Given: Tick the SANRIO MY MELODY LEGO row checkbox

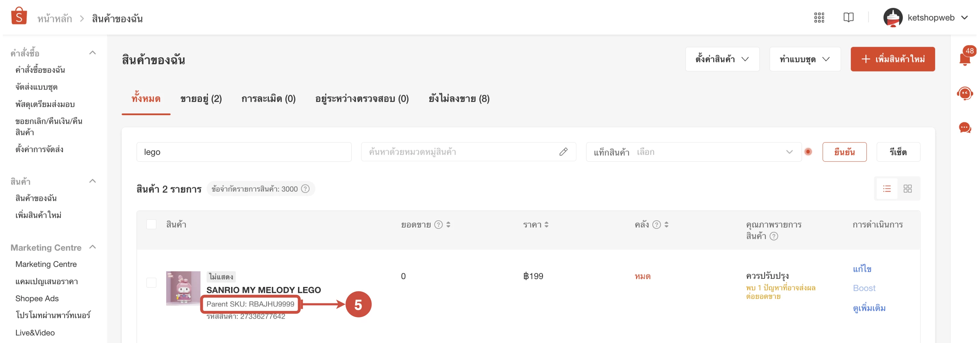Looking at the screenshot, I should pyautogui.click(x=152, y=282).
